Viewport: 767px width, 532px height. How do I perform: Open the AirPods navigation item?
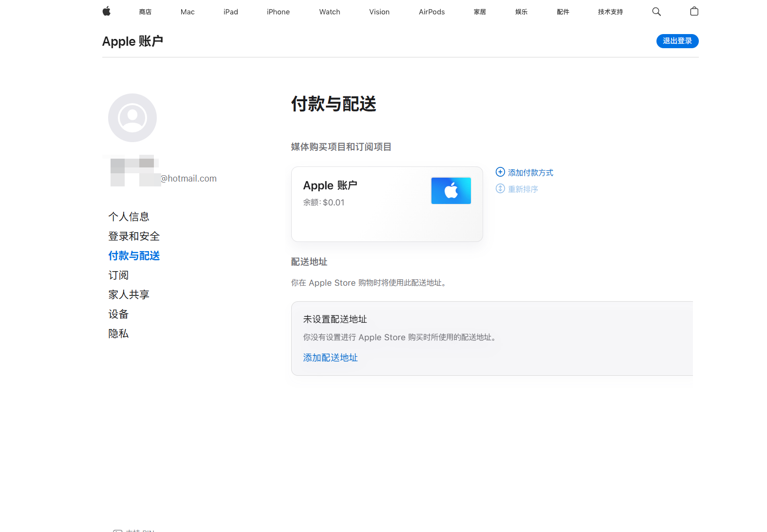point(431,12)
